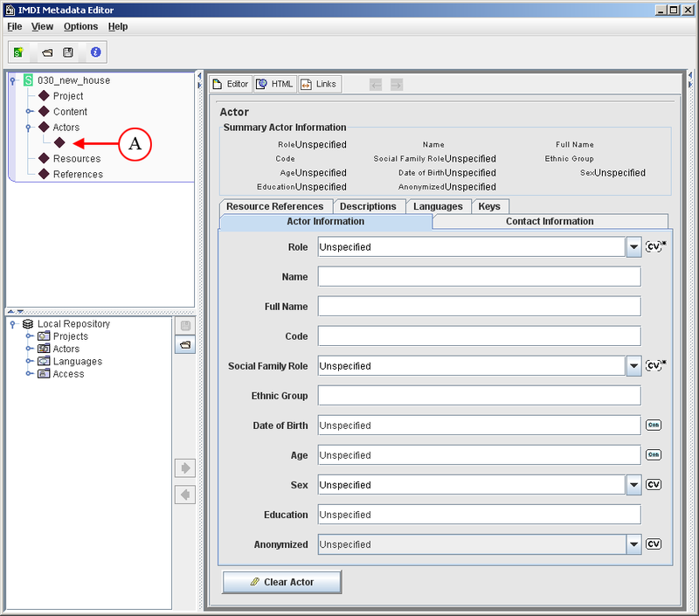Click the Education input field
Screen dimensions: 699x616
click(x=480, y=515)
